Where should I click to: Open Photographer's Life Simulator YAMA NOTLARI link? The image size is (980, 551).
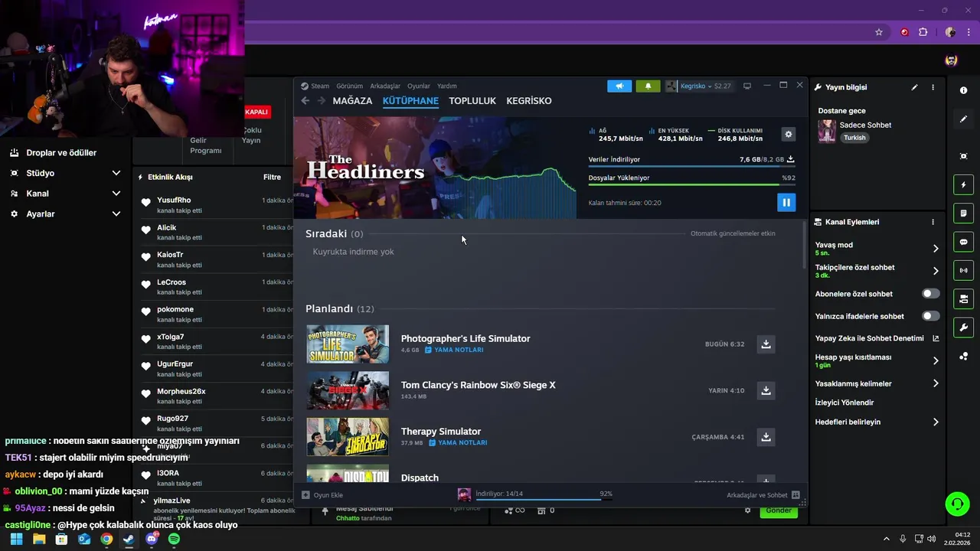pos(454,350)
